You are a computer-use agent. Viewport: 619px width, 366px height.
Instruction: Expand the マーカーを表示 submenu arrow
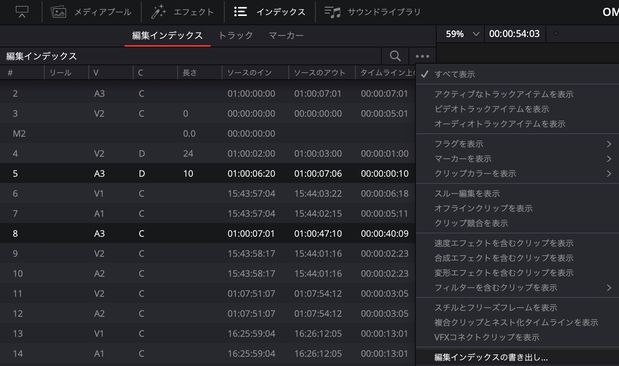coord(609,159)
